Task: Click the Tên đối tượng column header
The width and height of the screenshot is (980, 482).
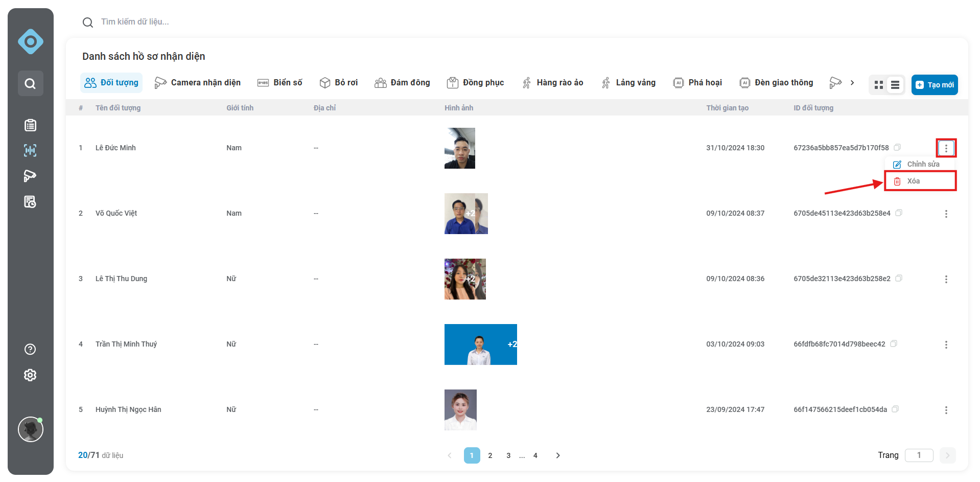Action: 118,108
